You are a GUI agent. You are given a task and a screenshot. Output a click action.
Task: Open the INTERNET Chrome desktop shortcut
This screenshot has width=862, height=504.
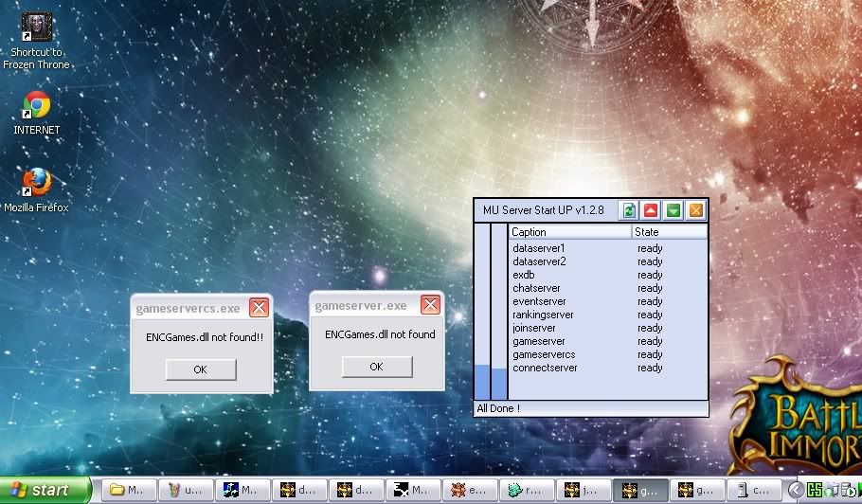point(37,105)
